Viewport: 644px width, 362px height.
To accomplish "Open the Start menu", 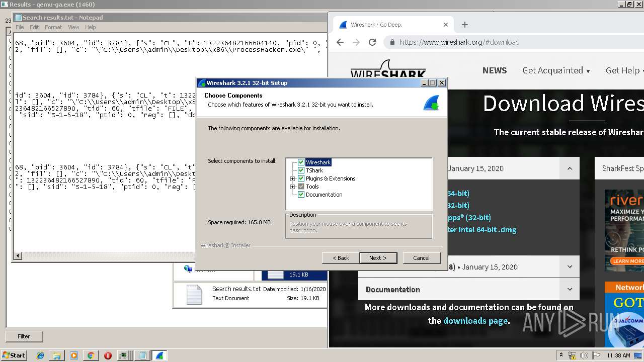I will (x=14, y=355).
